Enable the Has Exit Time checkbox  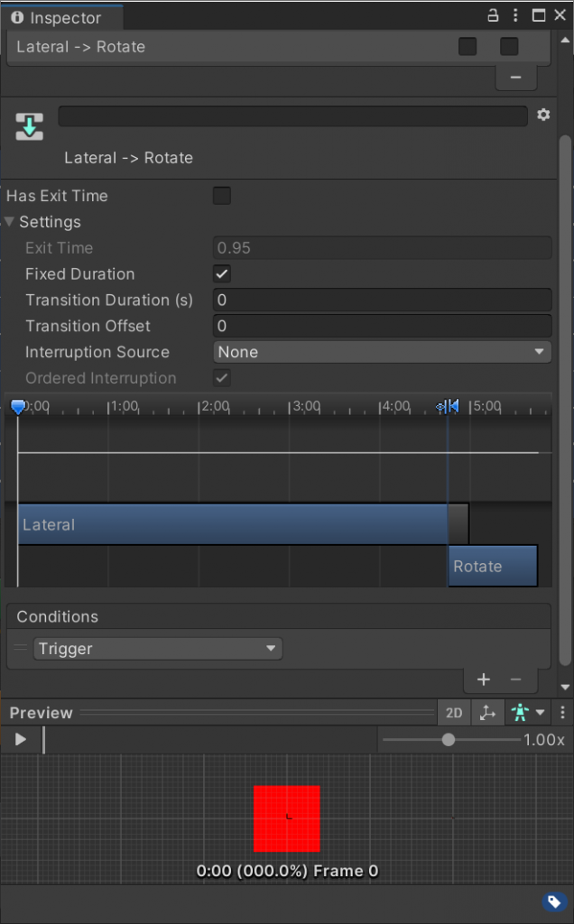221,196
